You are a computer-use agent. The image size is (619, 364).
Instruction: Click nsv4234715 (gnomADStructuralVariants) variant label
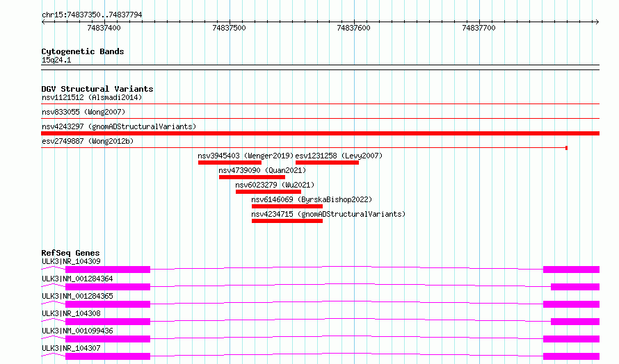tap(328, 214)
